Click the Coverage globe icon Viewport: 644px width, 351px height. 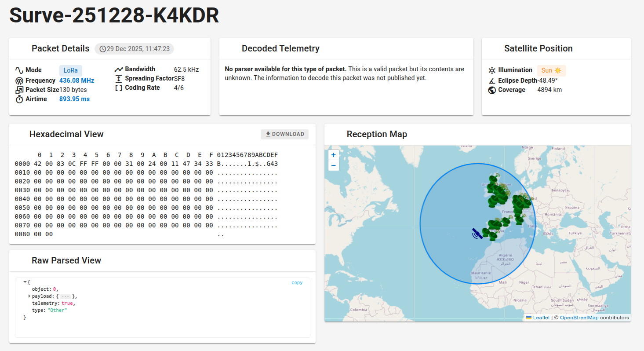click(x=492, y=90)
